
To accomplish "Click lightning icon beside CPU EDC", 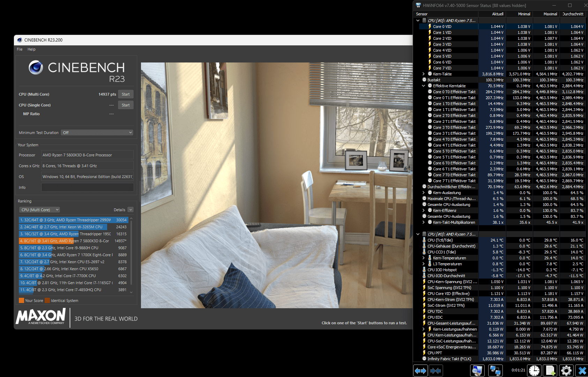I will 424,317.
